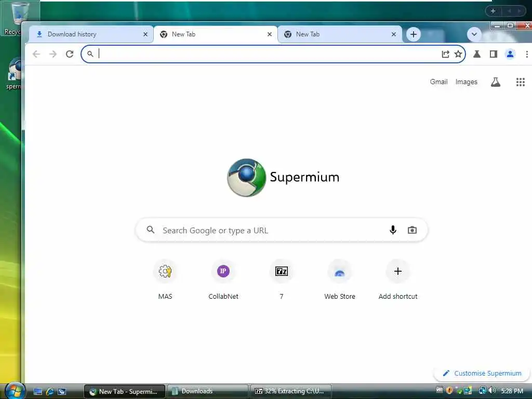Click the Search Google or type a URL box
The width and height of the screenshot is (532, 399).
tap(281, 230)
